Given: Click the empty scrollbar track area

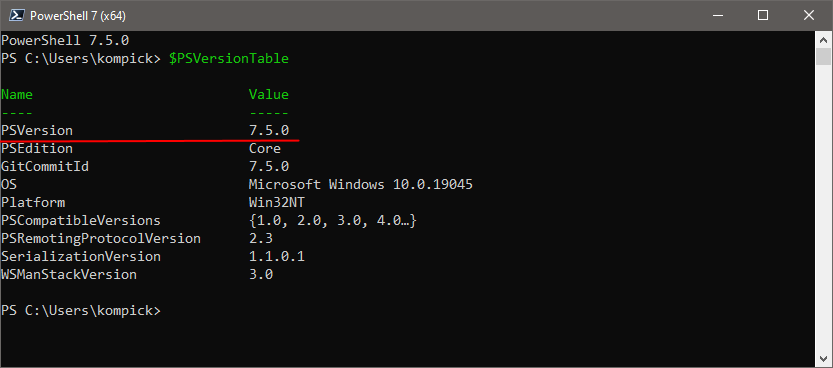Looking at the screenshot, I should coord(823,208).
